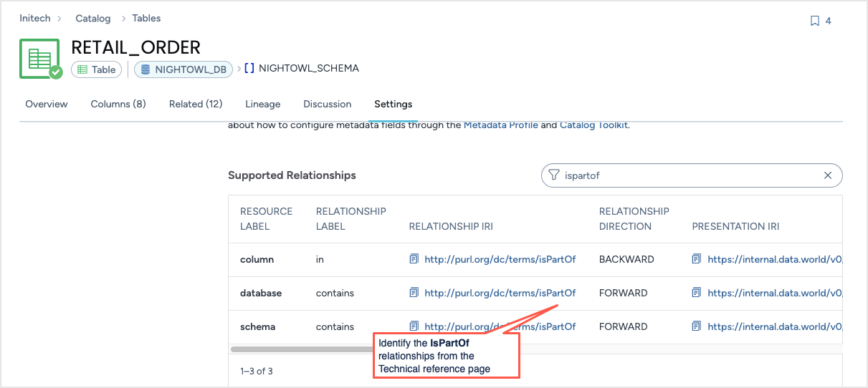This screenshot has width=868, height=388.
Task: Copy the schema row presentation IRI icon
Action: tap(697, 326)
